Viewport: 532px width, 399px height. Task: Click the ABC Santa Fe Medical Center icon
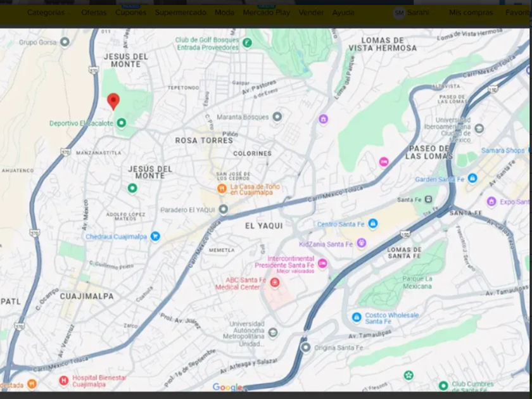(x=275, y=282)
